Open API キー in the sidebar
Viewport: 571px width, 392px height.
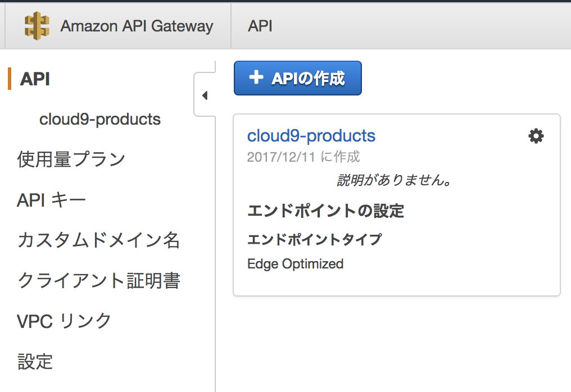point(51,200)
